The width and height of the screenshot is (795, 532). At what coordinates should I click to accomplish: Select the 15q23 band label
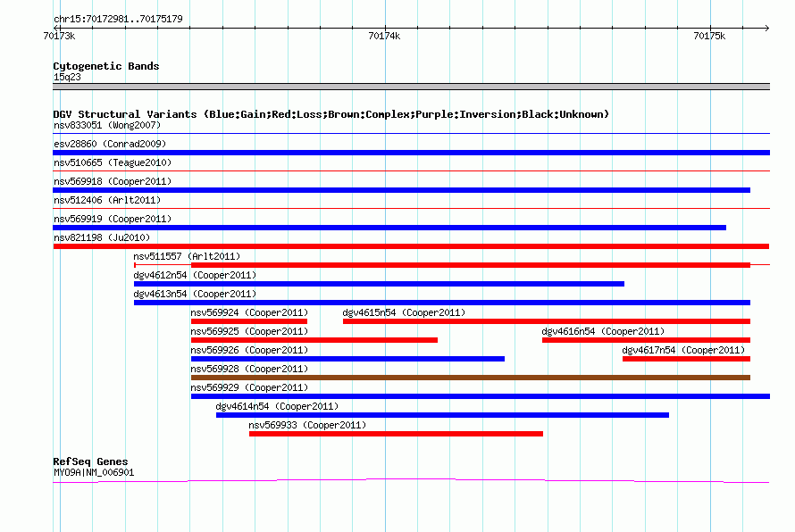(67, 77)
